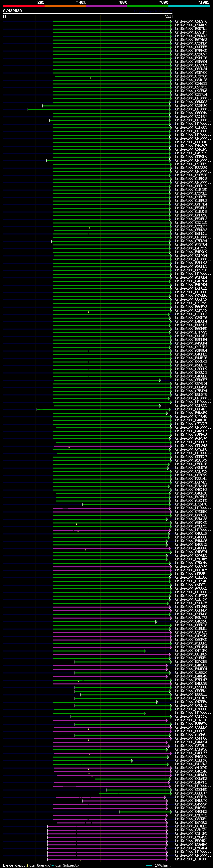This screenshot has height=868, width=213.
Task: Open hit UniRef100_A9URT6
Action: [191, 468]
